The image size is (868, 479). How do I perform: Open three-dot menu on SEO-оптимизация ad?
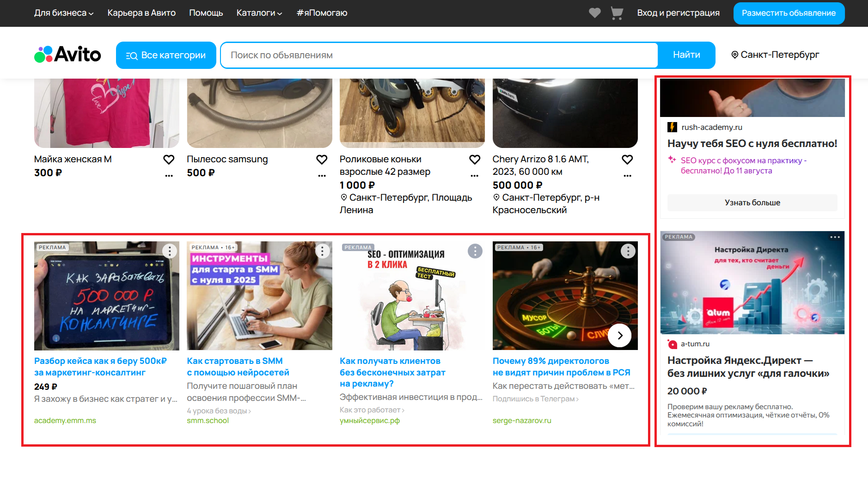pyautogui.click(x=475, y=251)
